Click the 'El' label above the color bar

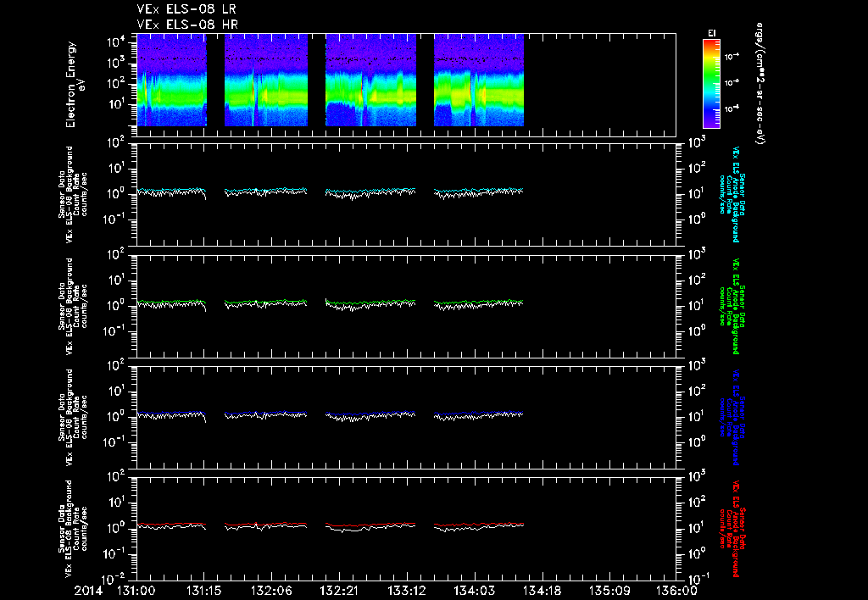712,33
